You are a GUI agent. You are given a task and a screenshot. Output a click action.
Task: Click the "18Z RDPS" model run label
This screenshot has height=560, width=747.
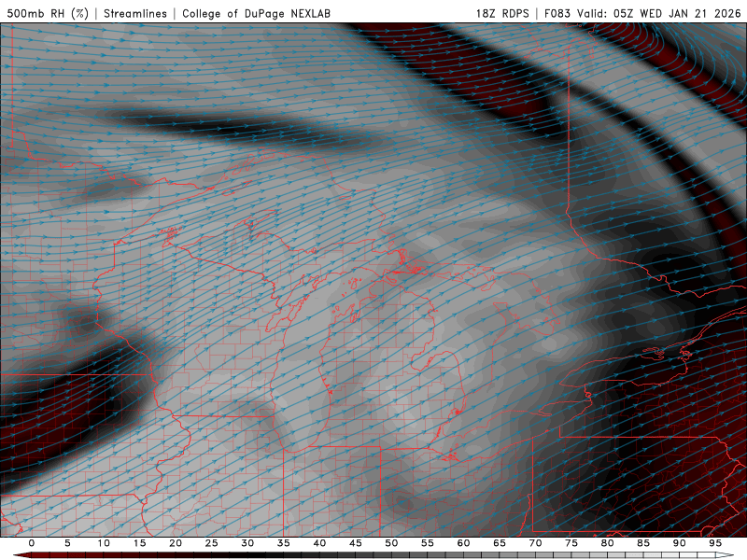click(x=502, y=13)
